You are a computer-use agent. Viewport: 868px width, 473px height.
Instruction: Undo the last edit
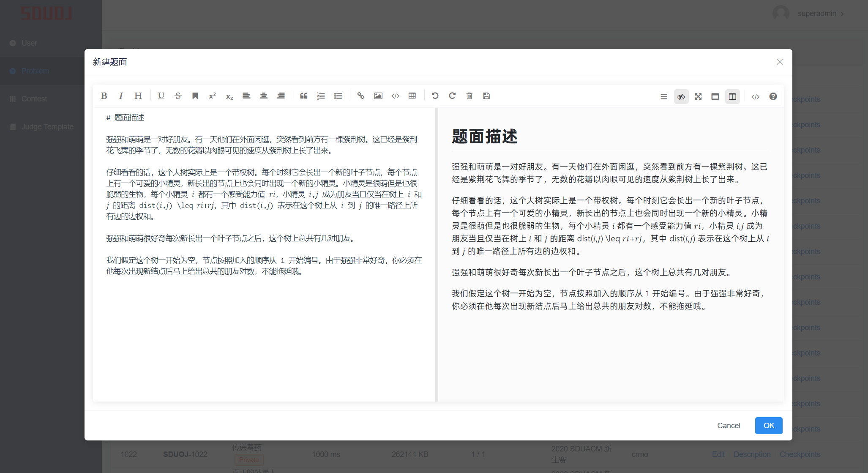point(435,96)
